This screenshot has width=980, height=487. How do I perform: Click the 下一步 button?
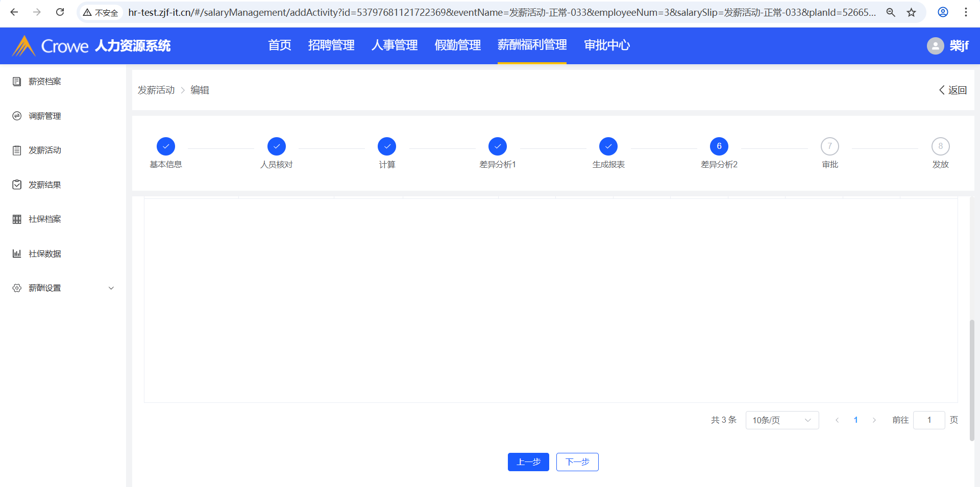pos(577,462)
